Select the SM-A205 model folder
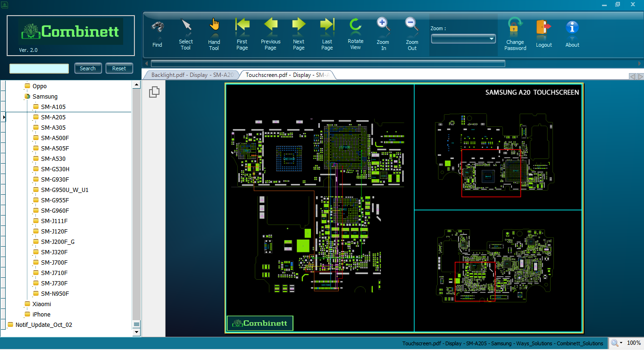Viewport: 644px width, 350px height. [53, 117]
